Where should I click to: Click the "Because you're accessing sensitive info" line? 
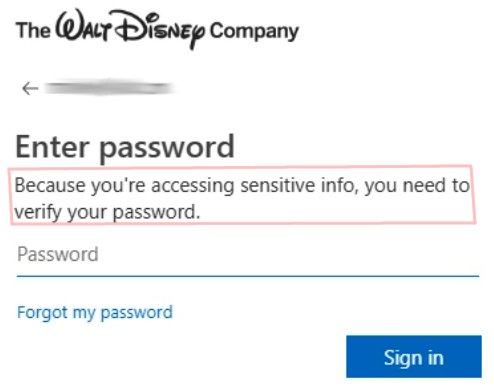click(x=242, y=185)
